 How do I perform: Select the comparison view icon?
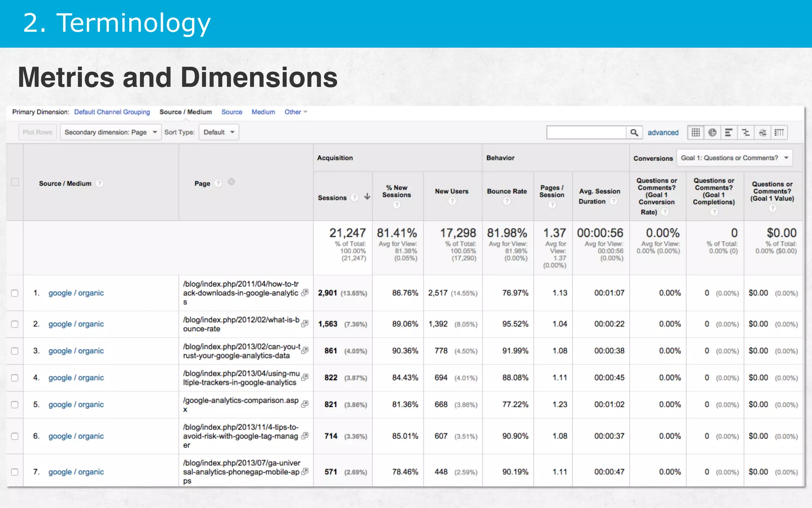(x=746, y=133)
